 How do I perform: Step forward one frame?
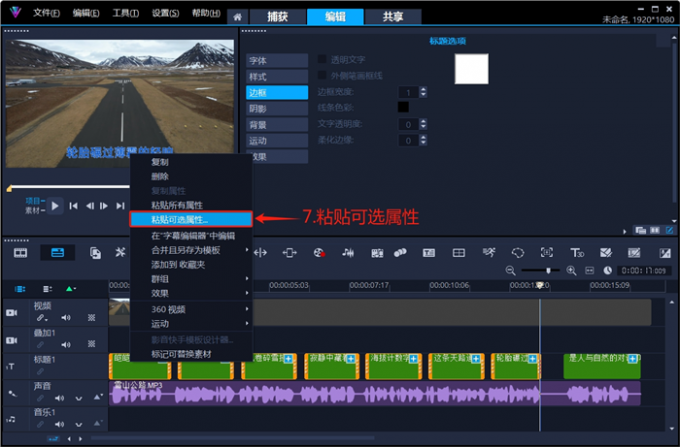pos(104,206)
